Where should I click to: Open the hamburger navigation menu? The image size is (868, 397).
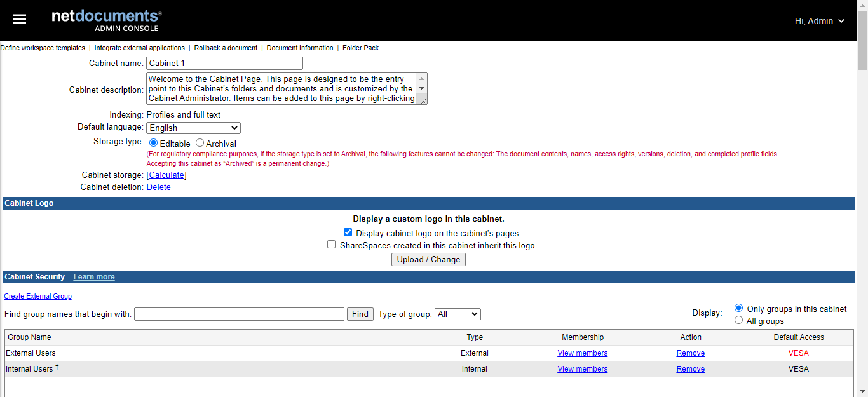coord(20,20)
